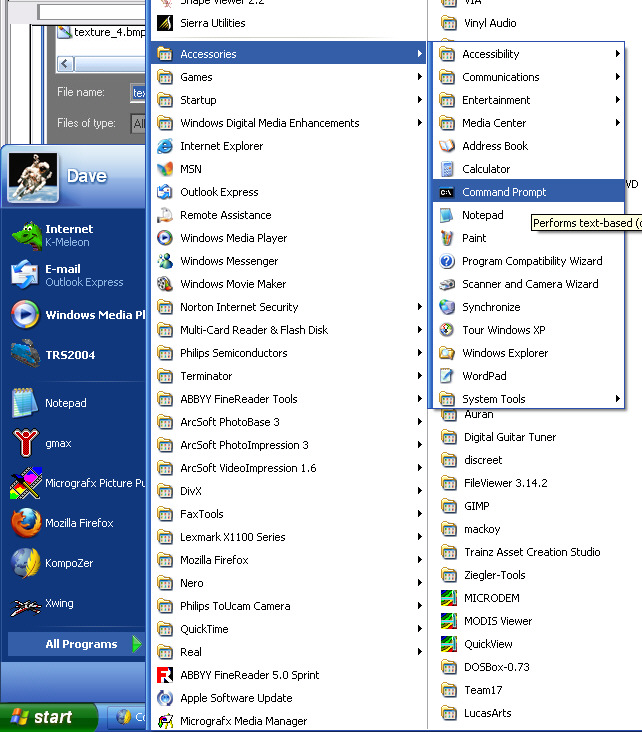Click left scroll arrow in file dialog
The image size is (642, 732).
[66, 63]
